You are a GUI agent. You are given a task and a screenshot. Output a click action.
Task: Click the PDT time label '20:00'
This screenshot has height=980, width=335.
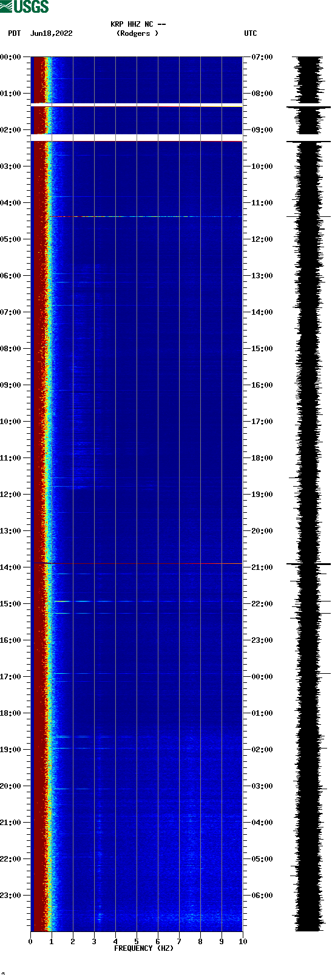[x=10, y=786]
